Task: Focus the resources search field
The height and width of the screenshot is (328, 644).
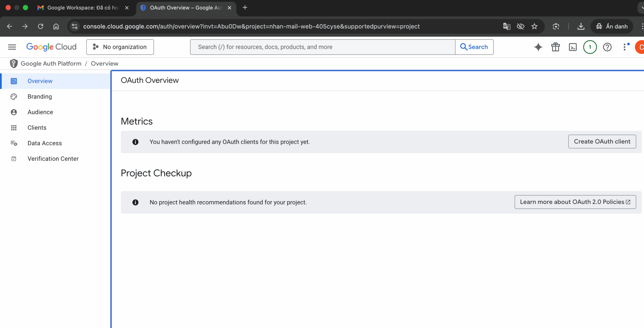Action: [x=323, y=47]
